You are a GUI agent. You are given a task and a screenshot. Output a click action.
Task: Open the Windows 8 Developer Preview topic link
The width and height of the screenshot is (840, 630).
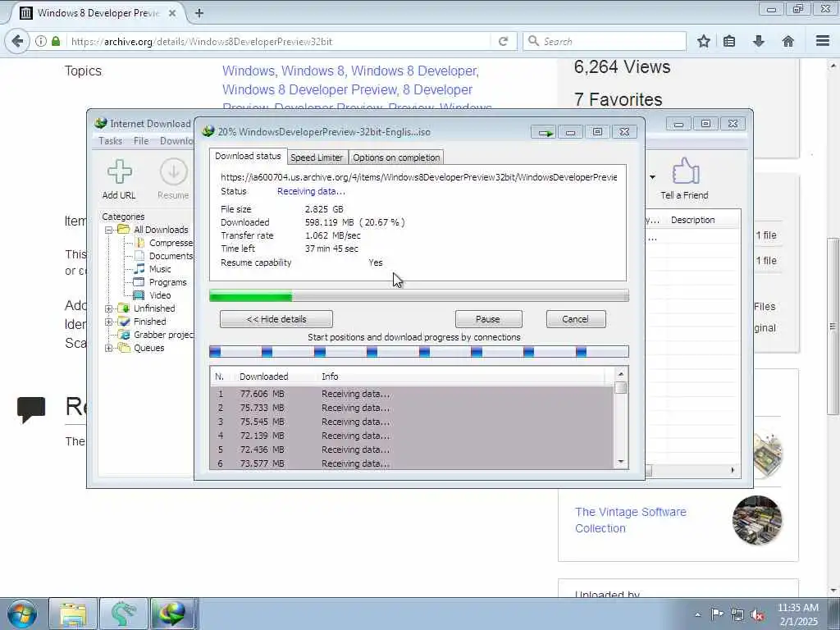309,89
